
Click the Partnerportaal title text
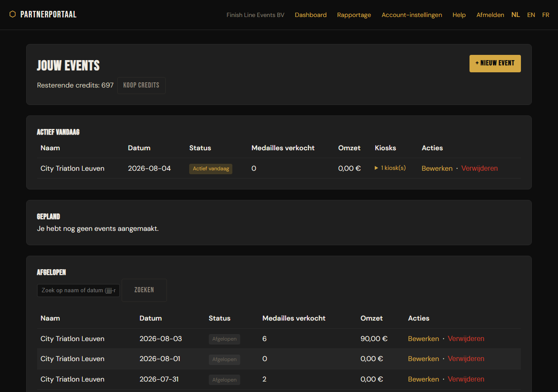(48, 14)
